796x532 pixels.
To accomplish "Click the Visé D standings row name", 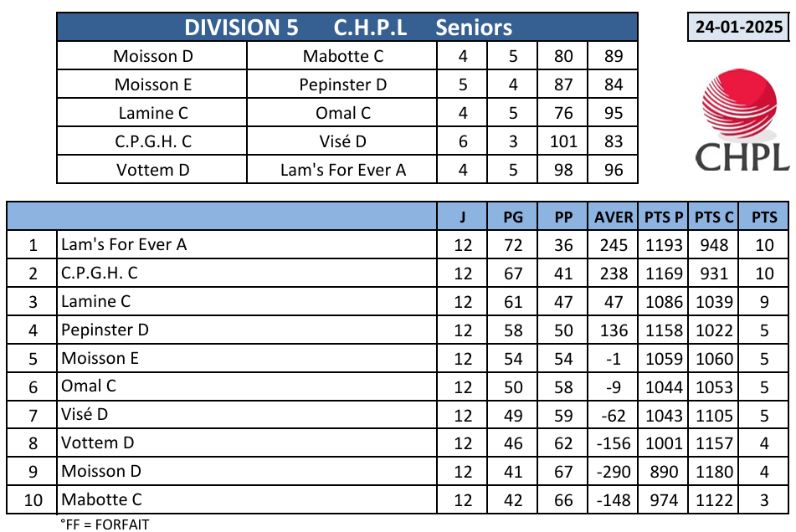I will [85, 414].
